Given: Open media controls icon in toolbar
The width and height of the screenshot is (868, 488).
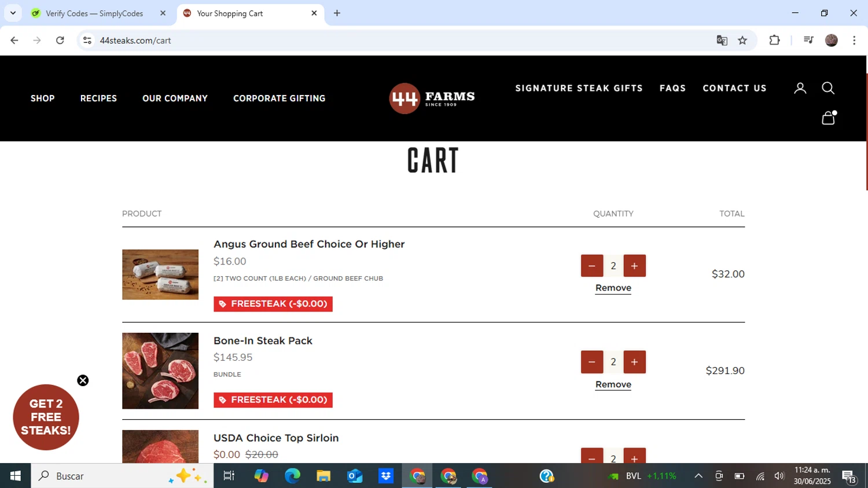Looking at the screenshot, I should point(808,41).
